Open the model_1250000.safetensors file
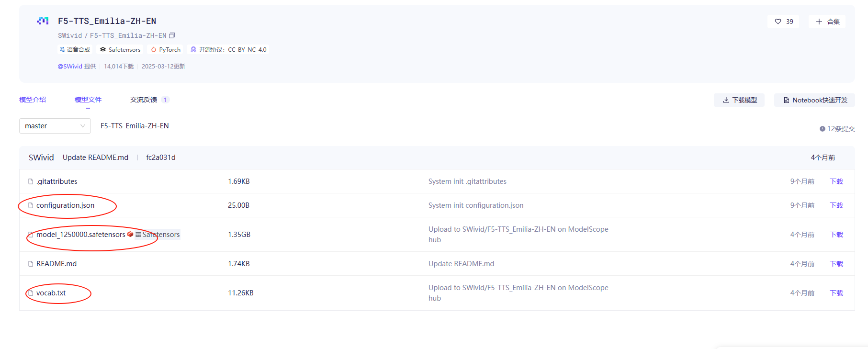This screenshot has height=349, width=868. click(x=81, y=235)
